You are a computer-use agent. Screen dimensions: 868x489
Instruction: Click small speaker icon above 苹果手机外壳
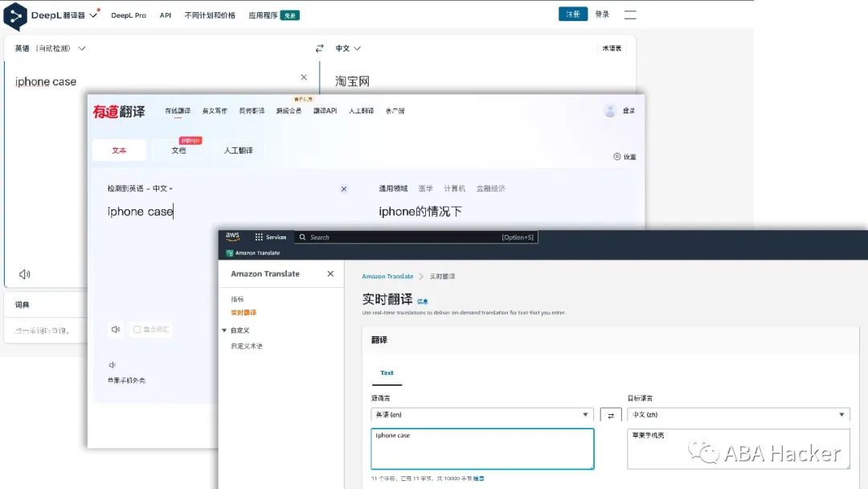tap(112, 365)
